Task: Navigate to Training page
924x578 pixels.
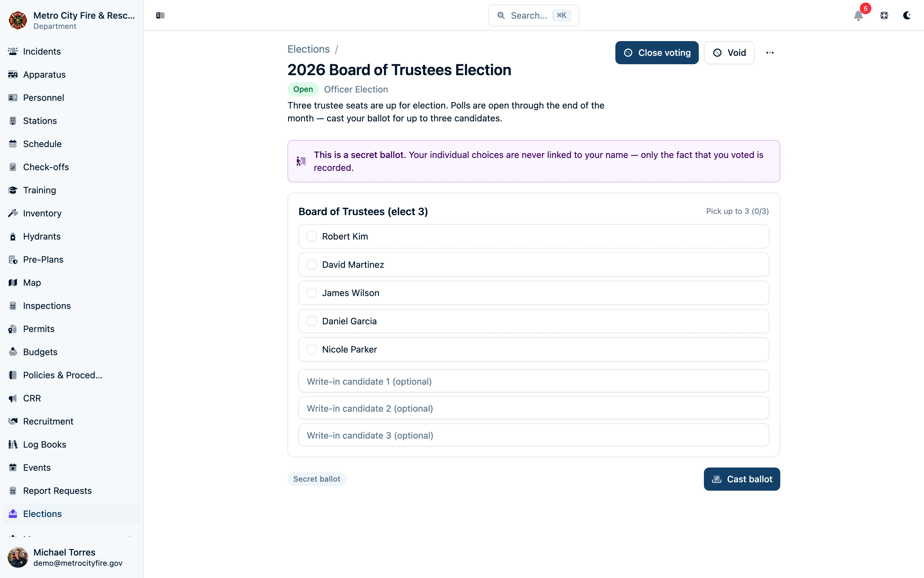Action: [x=72, y=190]
